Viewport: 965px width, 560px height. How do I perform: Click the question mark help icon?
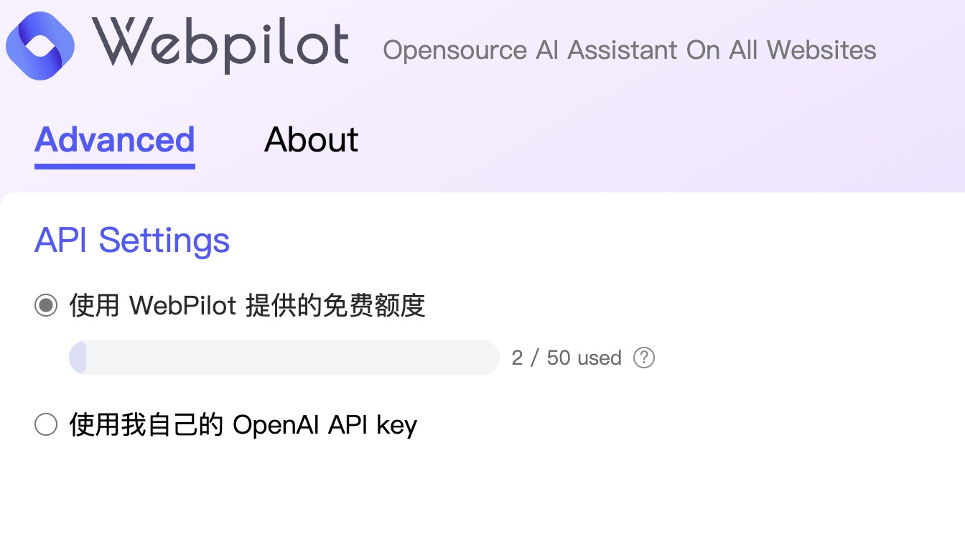click(644, 358)
